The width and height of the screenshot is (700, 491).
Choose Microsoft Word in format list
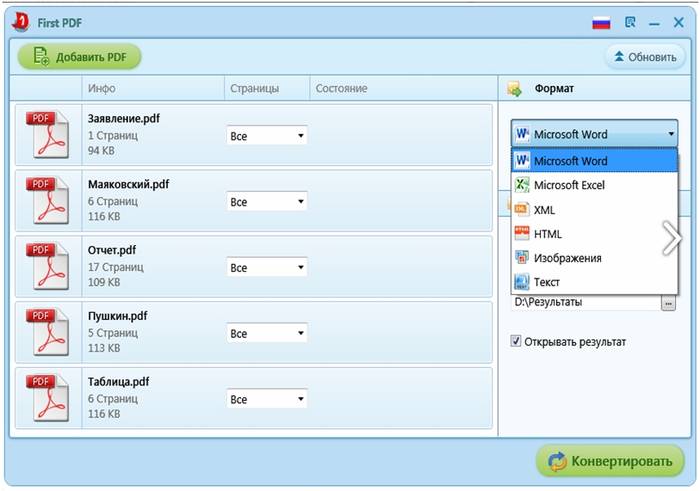tap(594, 161)
